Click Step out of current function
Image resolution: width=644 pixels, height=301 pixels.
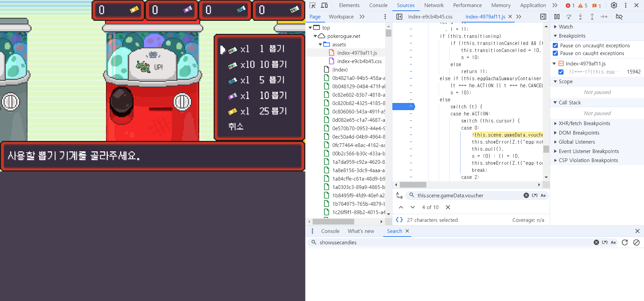(x=592, y=17)
